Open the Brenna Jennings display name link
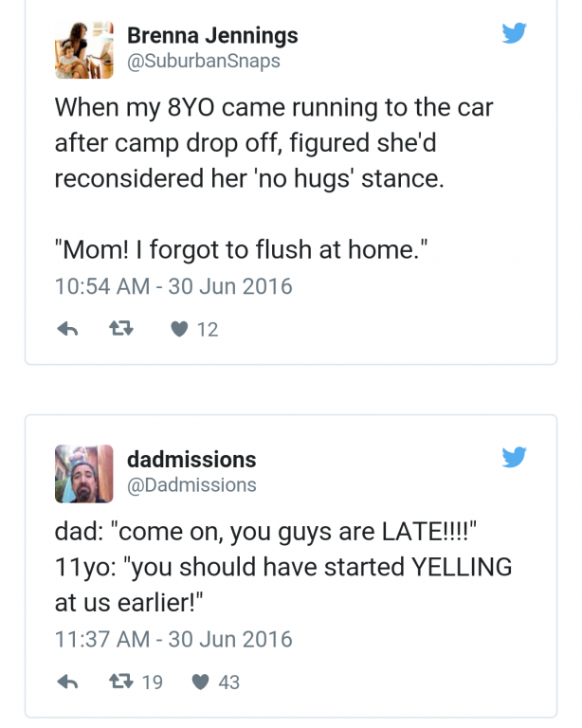Screen dimensions: 582x728 click(x=212, y=36)
